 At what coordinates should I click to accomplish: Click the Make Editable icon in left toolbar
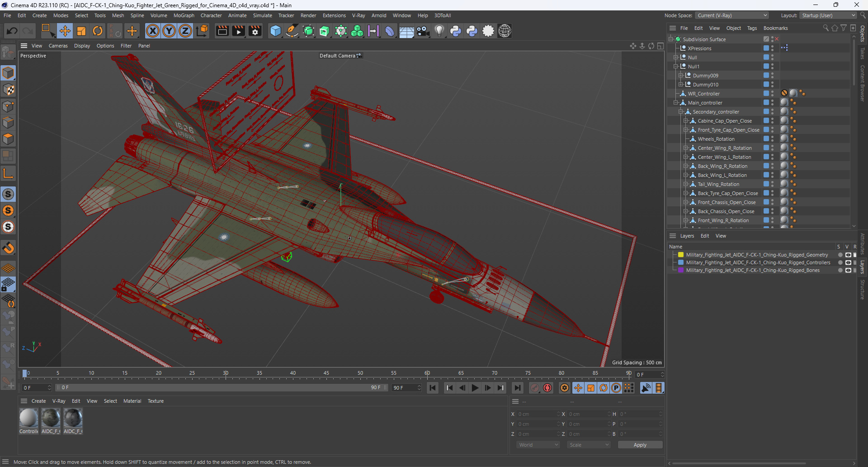pyautogui.click(x=8, y=52)
